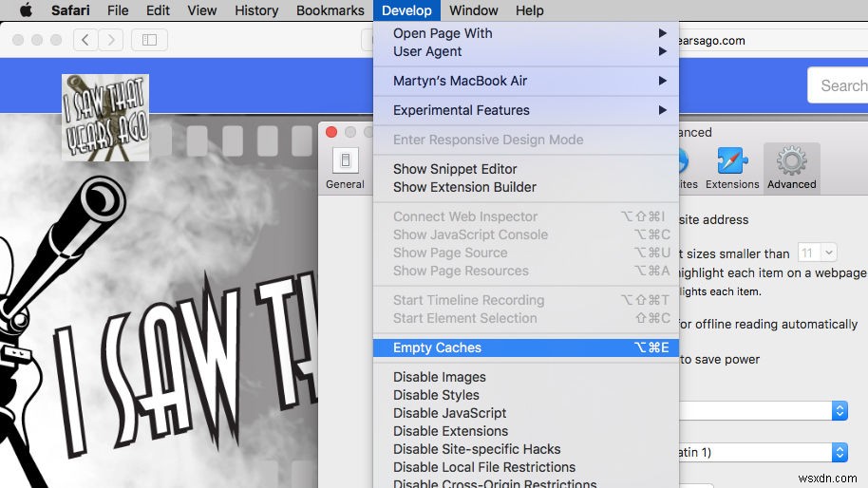Image resolution: width=868 pixels, height=488 pixels.
Task: Focus the website Search field
Action: tap(839, 85)
